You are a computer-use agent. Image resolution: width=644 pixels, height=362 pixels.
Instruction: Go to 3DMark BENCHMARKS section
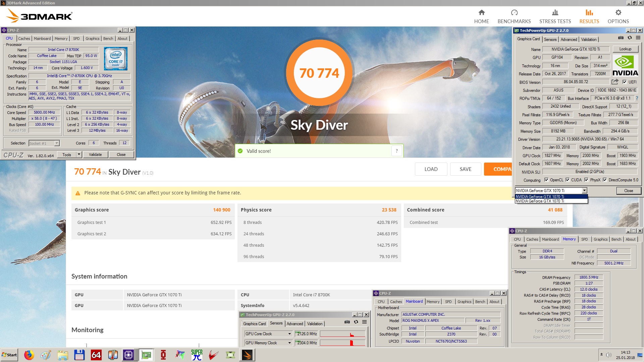514,16
